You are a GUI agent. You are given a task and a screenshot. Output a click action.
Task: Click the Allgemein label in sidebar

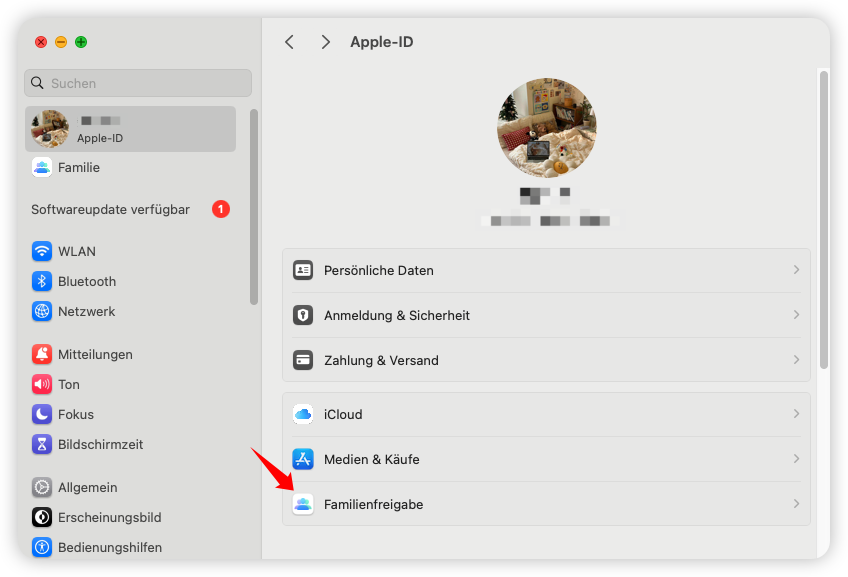tap(88, 487)
